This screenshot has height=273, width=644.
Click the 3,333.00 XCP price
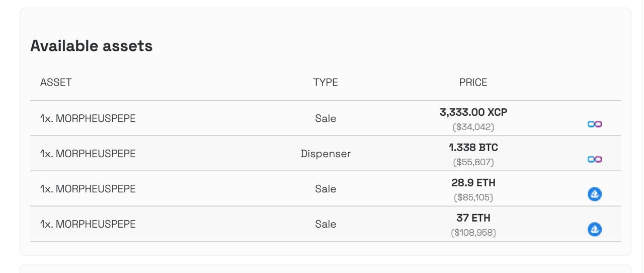(473, 112)
